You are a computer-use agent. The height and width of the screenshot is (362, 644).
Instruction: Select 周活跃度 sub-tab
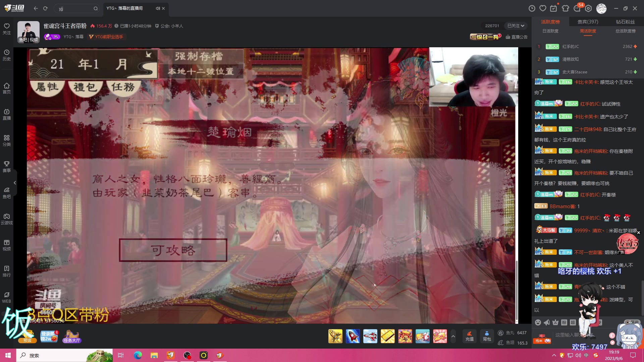click(588, 31)
